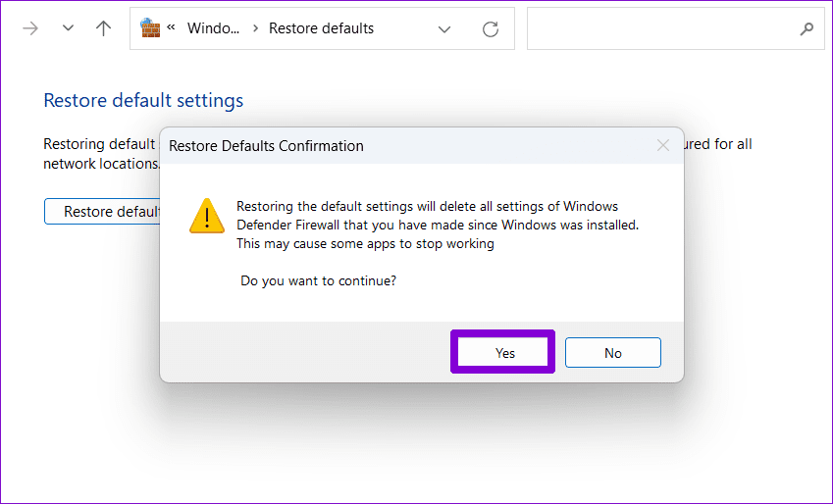The height and width of the screenshot is (504, 833).
Task: Expand the hidden breadcrumb path chevrons
Action: tap(171, 27)
